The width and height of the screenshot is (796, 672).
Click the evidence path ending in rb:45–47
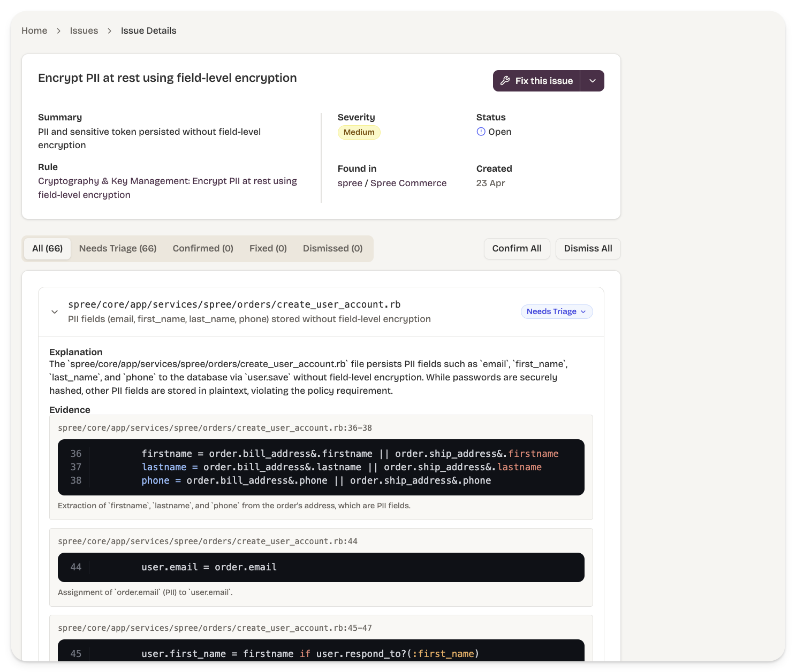215,628
